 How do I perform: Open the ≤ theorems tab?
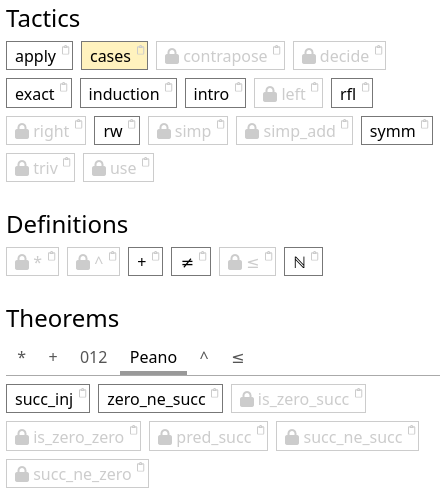(238, 358)
